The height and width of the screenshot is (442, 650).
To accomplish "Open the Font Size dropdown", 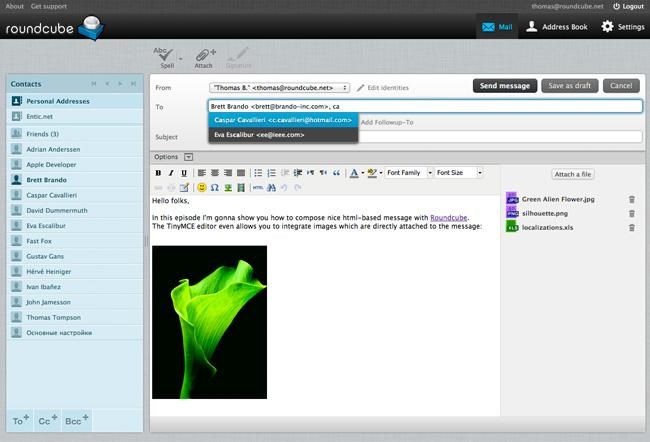I will (x=459, y=173).
